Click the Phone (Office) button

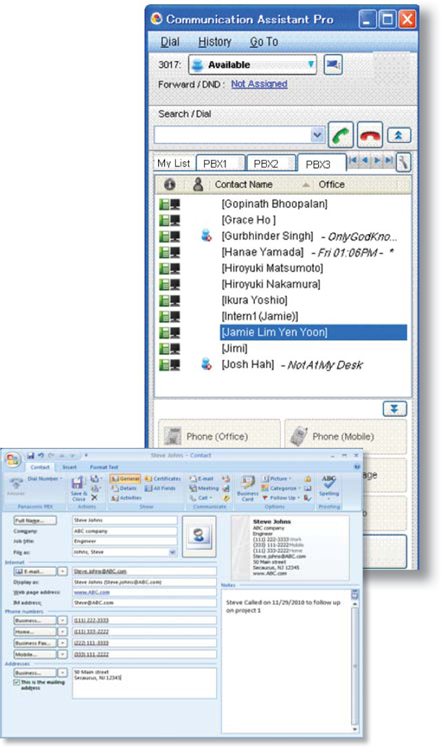click(219, 436)
